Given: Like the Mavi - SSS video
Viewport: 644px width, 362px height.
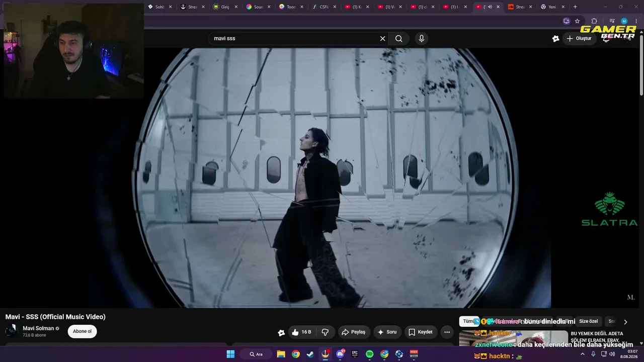Looking at the screenshot, I should tap(301, 332).
